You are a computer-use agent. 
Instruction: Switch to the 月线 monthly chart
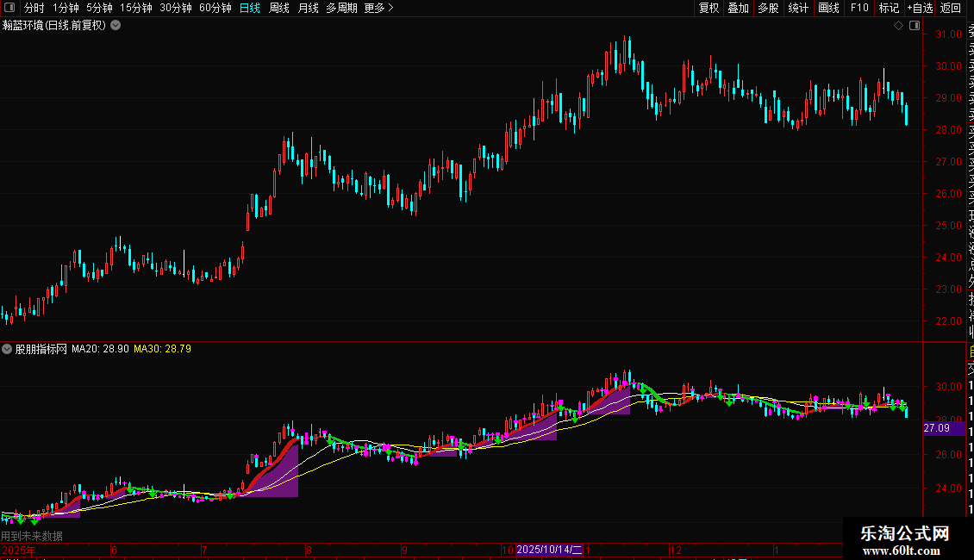click(308, 8)
